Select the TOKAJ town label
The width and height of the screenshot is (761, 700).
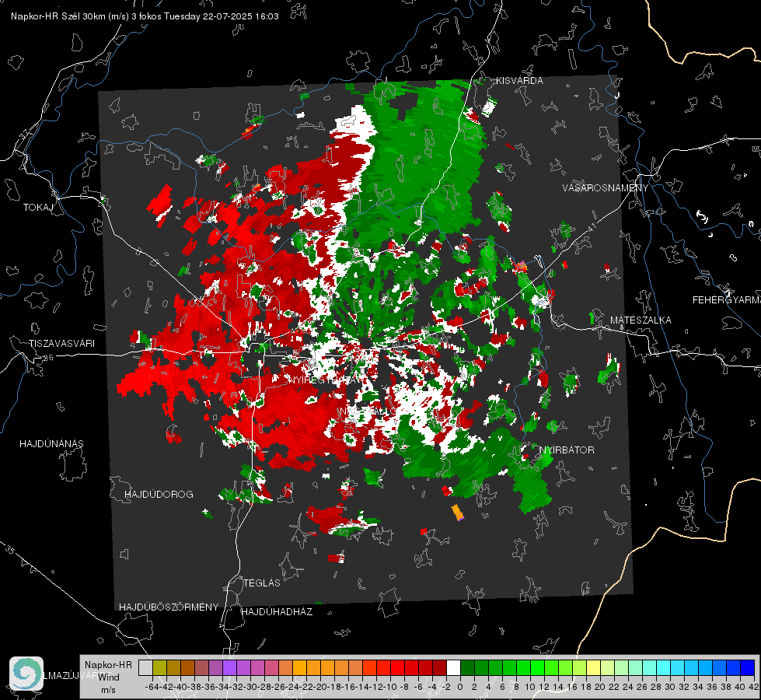(x=38, y=208)
